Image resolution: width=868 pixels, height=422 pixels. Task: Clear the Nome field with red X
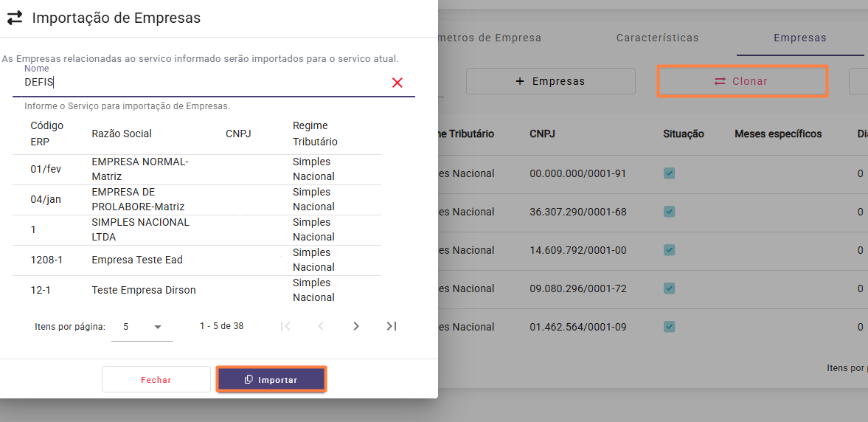(x=397, y=83)
